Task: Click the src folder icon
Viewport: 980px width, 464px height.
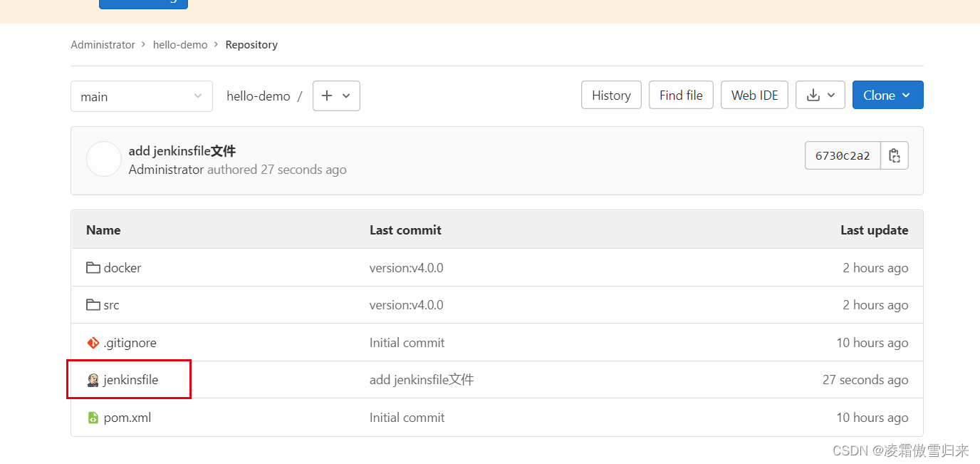Action: click(93, 305)
